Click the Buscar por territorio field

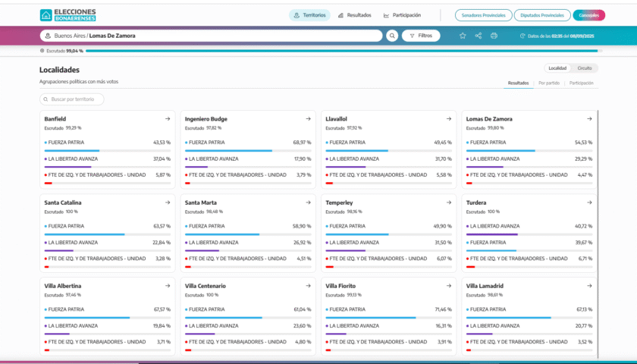pyautogui.click(x=72, y=99)
